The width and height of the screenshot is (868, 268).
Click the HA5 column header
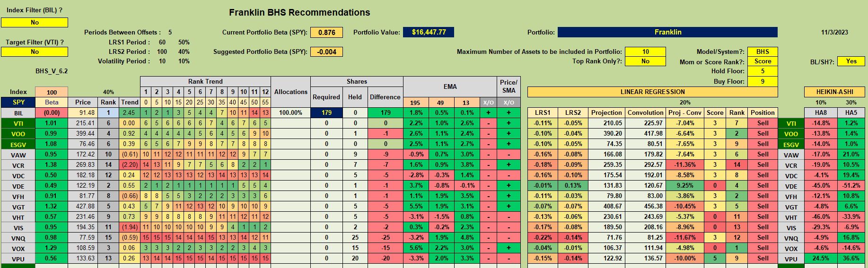click(851, 112)
